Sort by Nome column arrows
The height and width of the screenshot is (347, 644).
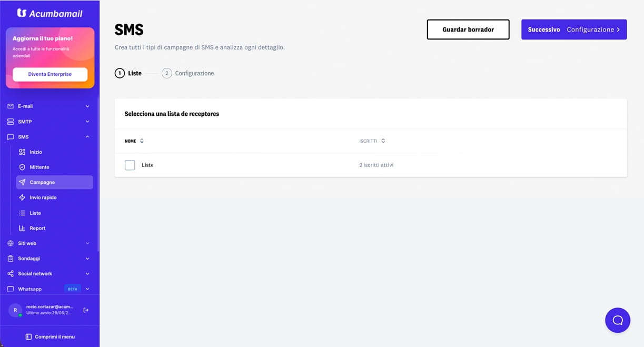[x=142, y=141]
